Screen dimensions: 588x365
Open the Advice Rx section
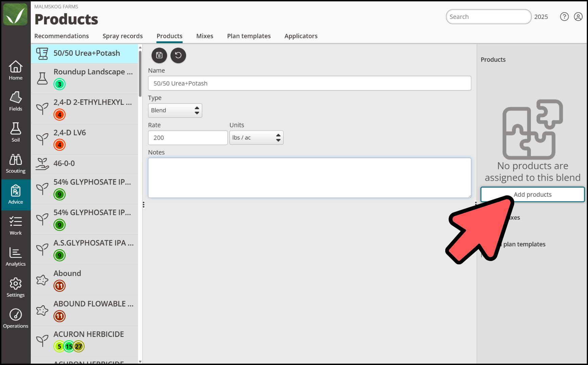click(16, 195)
